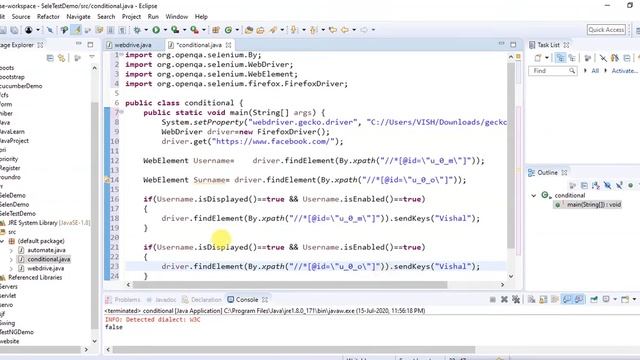The image size is (640, 360).
Task: Toggle Mark Occurrences highlighted toolbar button
Action: (76, 30)
